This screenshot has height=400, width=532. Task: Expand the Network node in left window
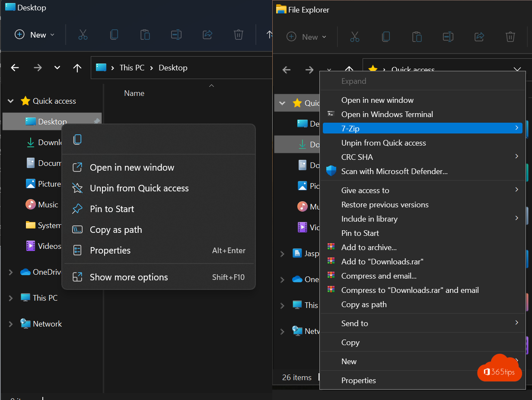click(11, 324)
